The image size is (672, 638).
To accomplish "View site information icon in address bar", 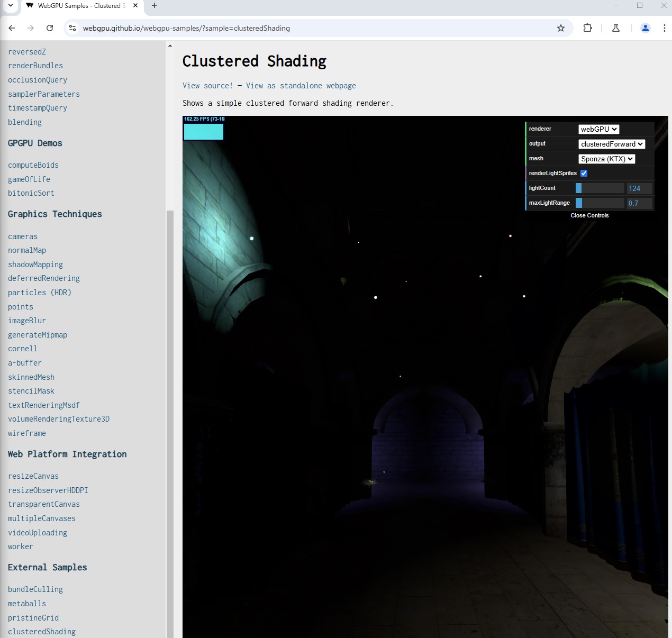I will [72, 28].
